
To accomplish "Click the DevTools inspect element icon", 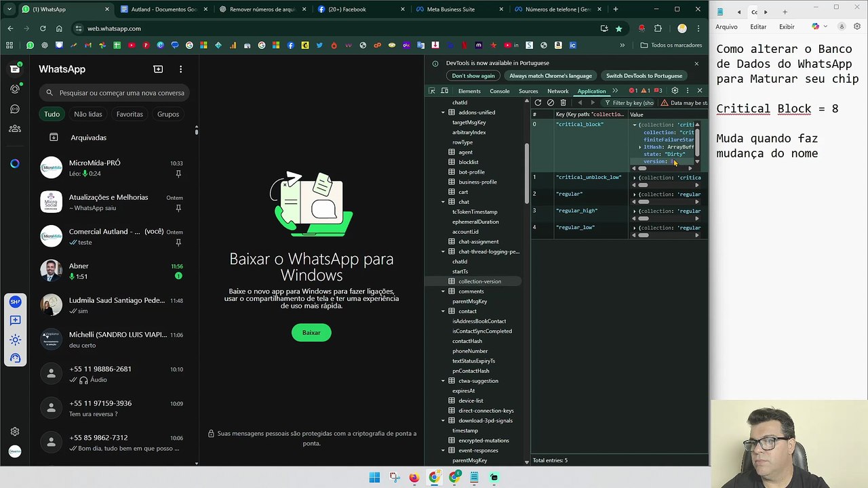I will 432,91.
